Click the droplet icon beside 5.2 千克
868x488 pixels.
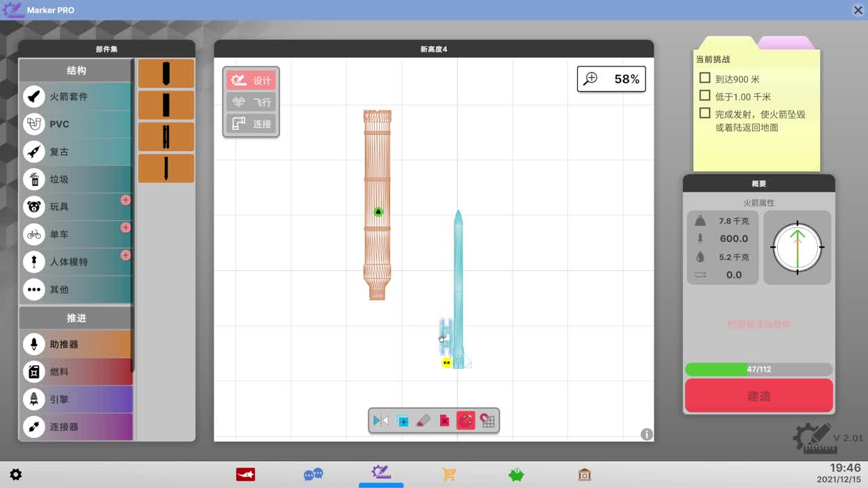tap(700, 257)
